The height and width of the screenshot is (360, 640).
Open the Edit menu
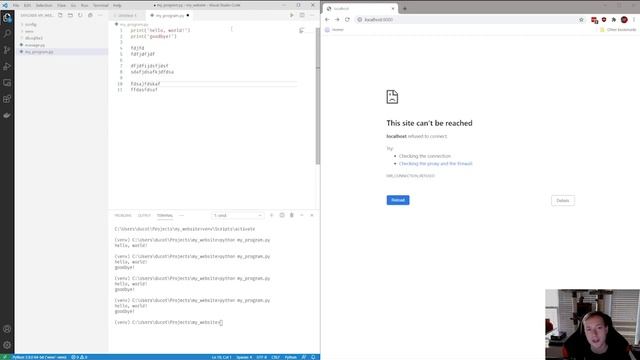tap(27, 5)
